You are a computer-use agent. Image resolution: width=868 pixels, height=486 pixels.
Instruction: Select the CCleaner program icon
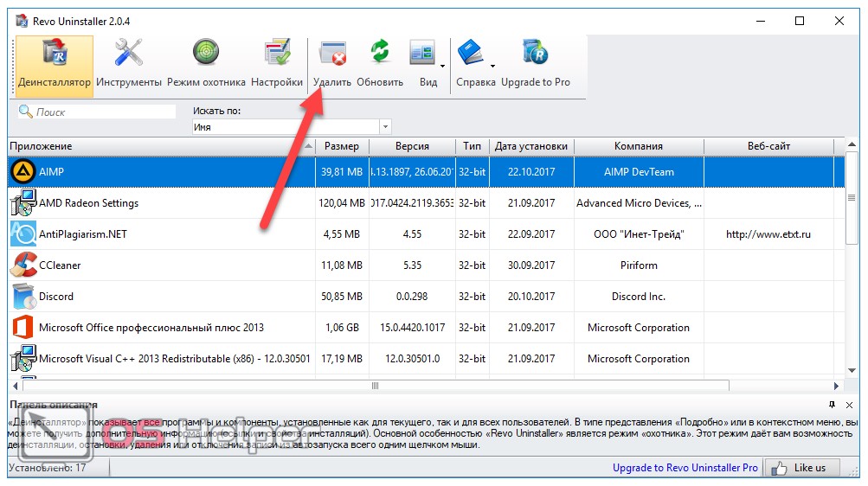tap(23, 265)
